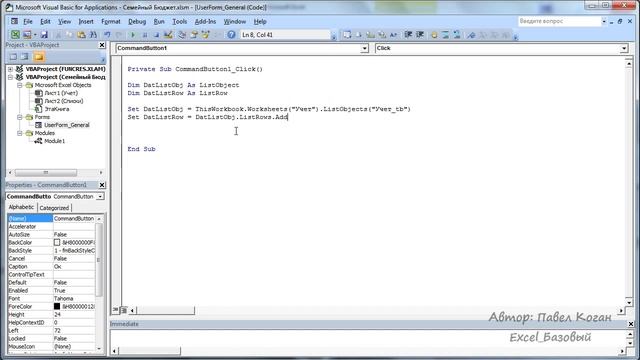The image size is (640, 360).
Task: Click BackColor property color swatch
Action: (57, 242)
